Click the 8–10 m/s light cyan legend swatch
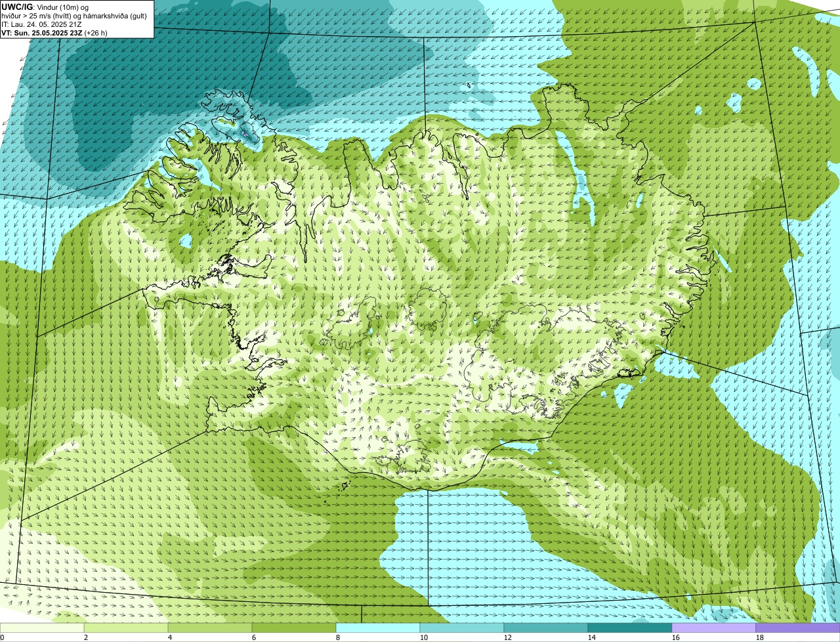Screen dimensions: 840x642 [378, 628]
